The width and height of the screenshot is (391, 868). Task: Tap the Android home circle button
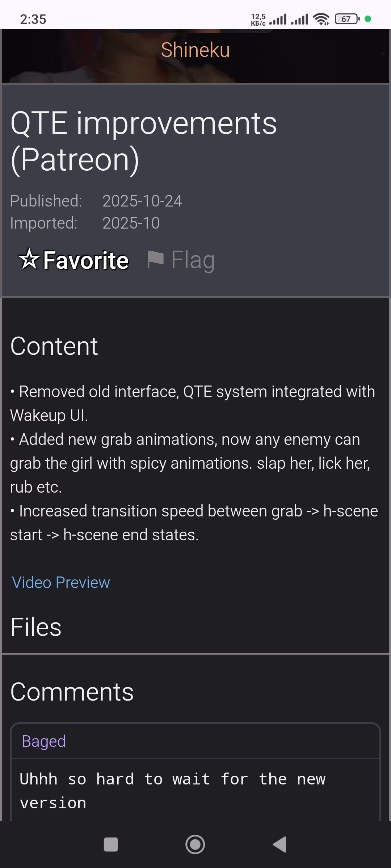point(195,844)
